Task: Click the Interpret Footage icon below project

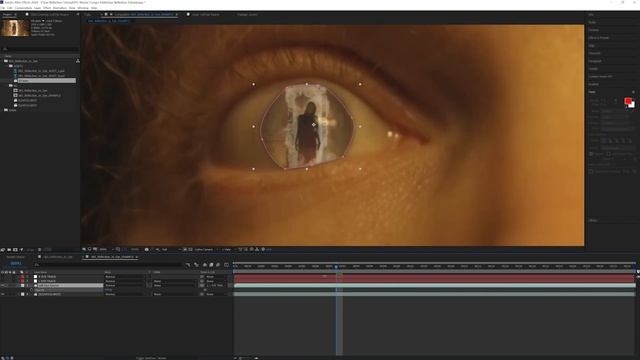Action: point(3,250)
